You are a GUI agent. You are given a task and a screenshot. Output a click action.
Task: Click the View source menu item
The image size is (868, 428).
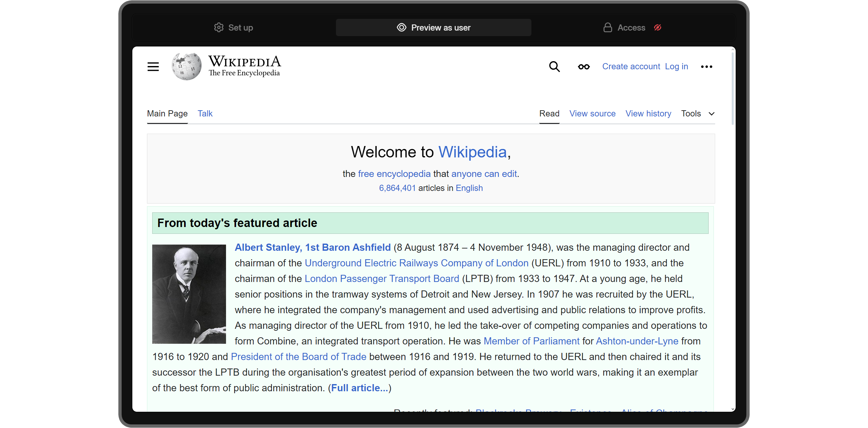coord(593,114)
